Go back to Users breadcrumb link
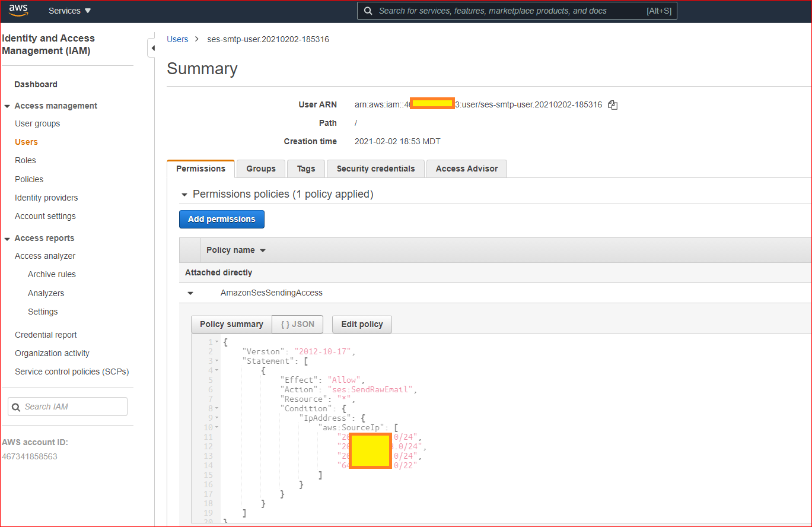812x527 pixels. tap(177, 39)
